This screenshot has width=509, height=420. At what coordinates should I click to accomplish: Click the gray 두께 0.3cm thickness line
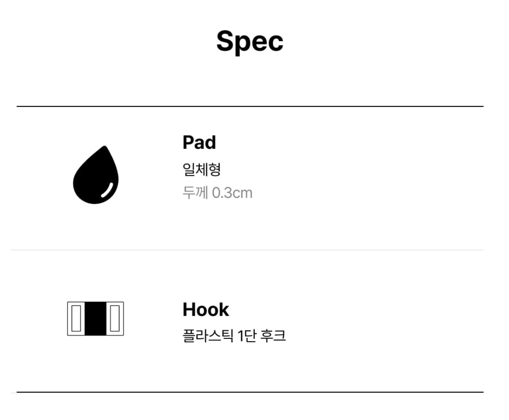[217, 193]
